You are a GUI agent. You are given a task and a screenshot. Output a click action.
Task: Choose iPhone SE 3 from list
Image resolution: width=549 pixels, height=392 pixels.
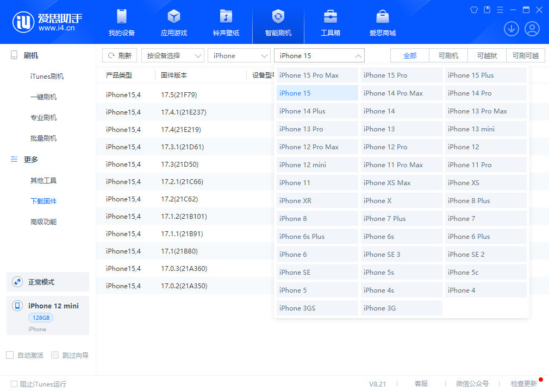coord(402,254)
